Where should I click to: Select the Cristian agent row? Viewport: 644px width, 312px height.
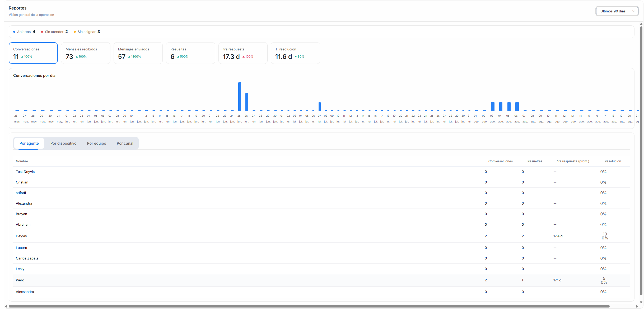coord(321,182)
